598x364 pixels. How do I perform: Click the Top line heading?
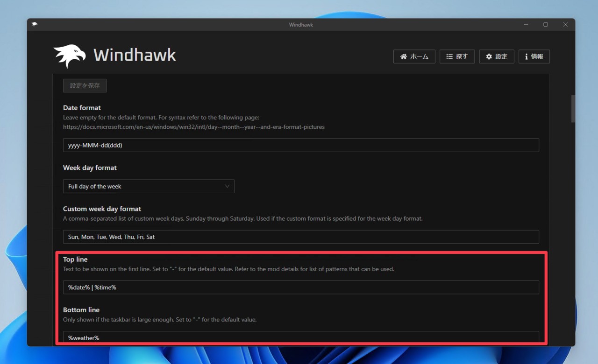[75, 259]
